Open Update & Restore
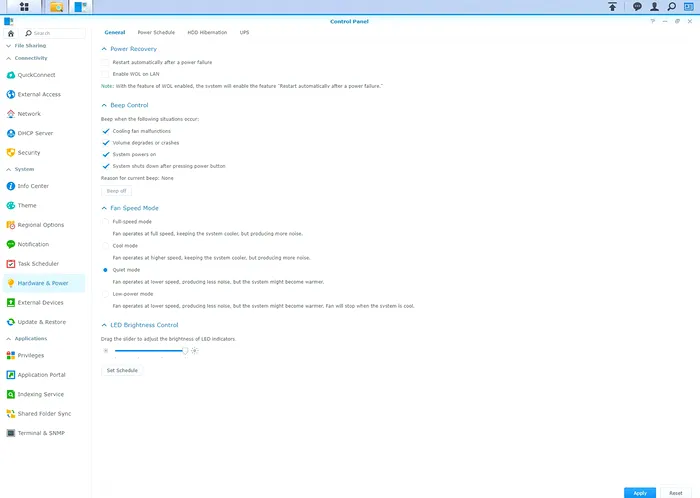This screenshot has width=700, height=498. click(44, 322)
